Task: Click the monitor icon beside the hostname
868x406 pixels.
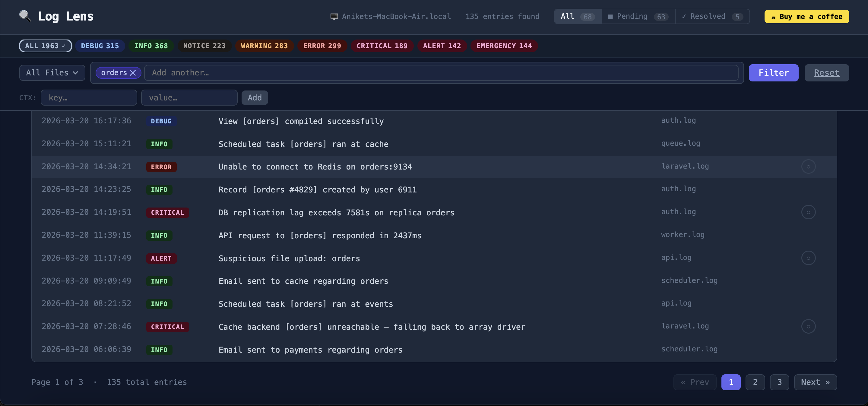Action: 334,16
